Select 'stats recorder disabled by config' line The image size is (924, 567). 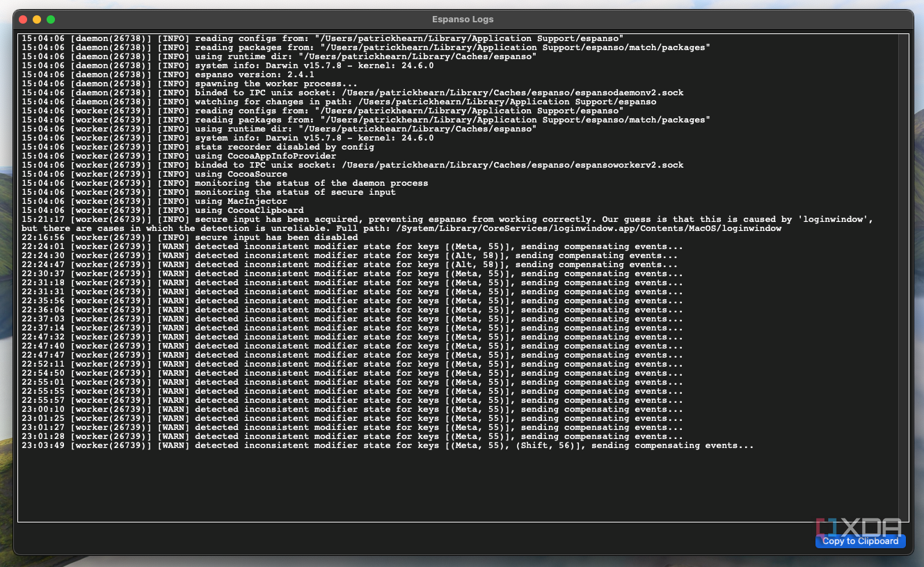tap(198, 147)
